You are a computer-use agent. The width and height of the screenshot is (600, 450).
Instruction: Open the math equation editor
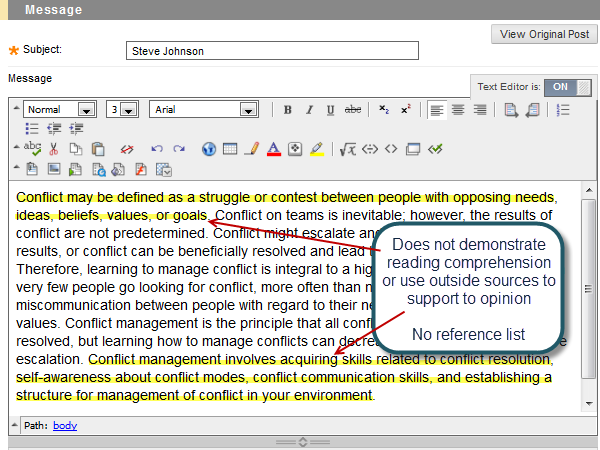pyautogui.click(x=348, y=149)
